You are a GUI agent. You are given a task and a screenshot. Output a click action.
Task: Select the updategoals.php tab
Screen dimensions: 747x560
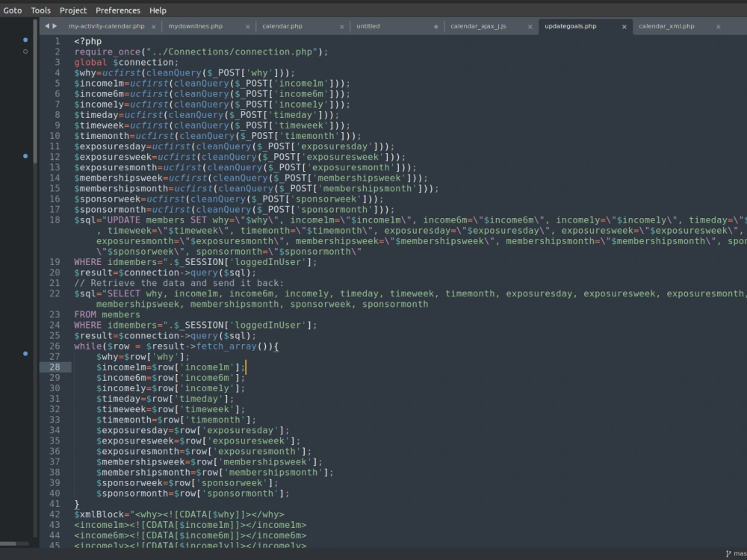coord(570,26)
